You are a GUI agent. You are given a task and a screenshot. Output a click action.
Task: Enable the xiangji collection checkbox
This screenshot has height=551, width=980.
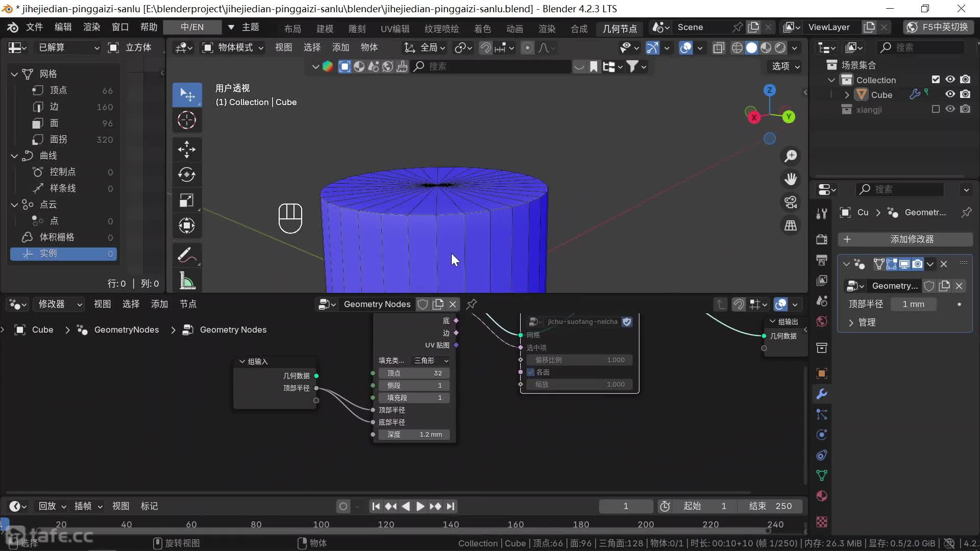[936, 109]
